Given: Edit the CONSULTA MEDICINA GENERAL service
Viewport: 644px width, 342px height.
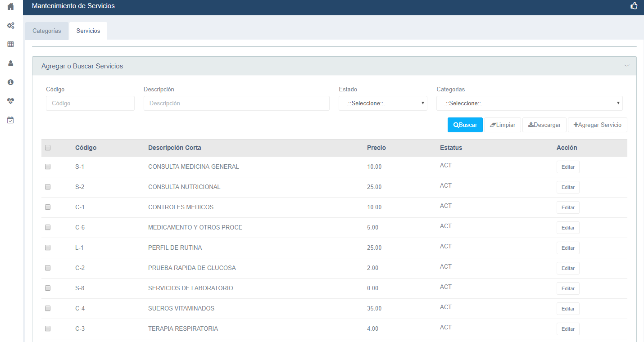Looking at the screenshot, I should click(568, 167).
